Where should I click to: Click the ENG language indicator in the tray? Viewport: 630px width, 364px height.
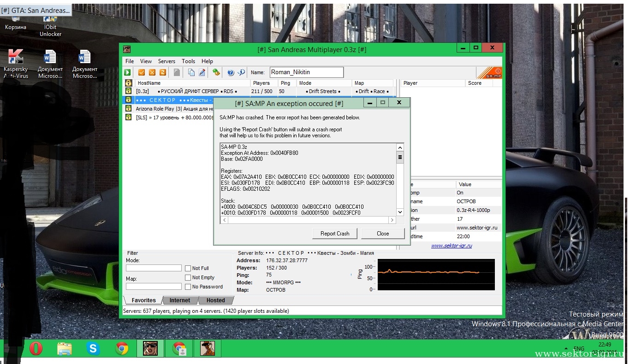click(x=579, y=349)
